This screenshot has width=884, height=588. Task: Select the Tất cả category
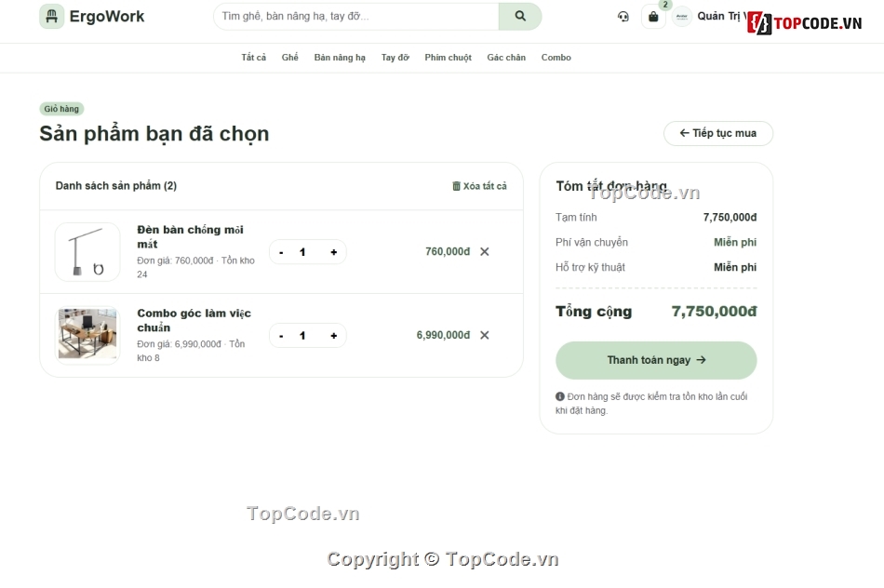[254, 58]
